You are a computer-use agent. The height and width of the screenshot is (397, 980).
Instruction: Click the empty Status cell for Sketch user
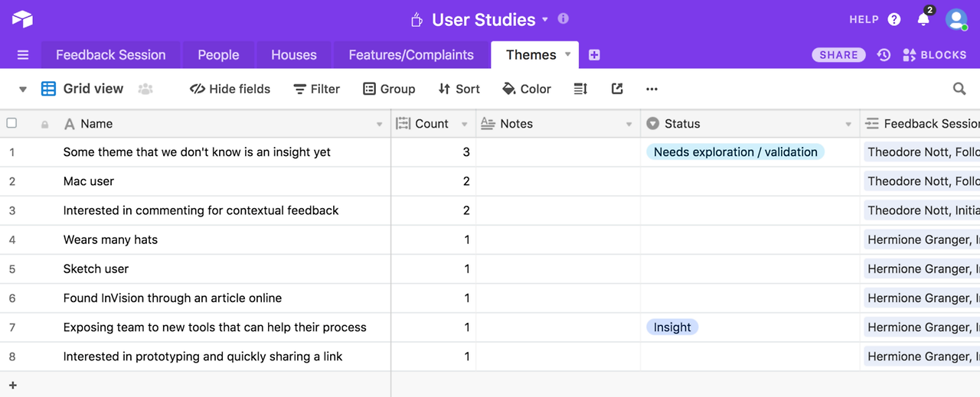pyautogui.click(x=750, y=268)
